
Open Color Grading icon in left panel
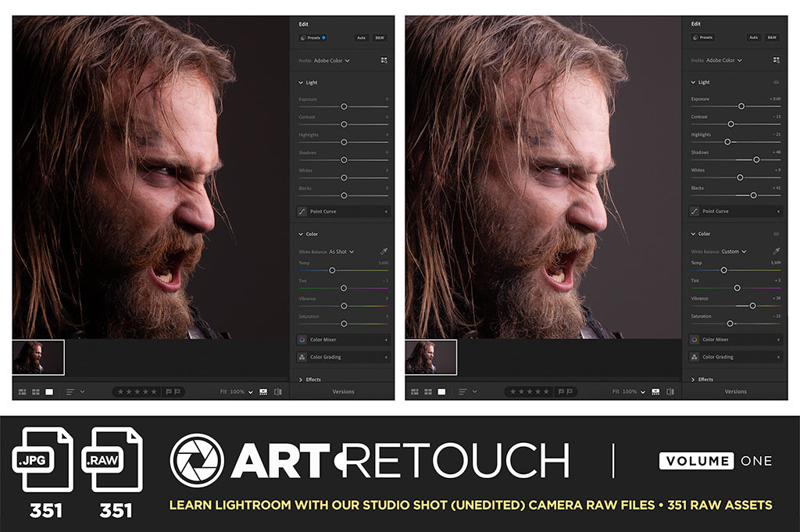[302, 357]
